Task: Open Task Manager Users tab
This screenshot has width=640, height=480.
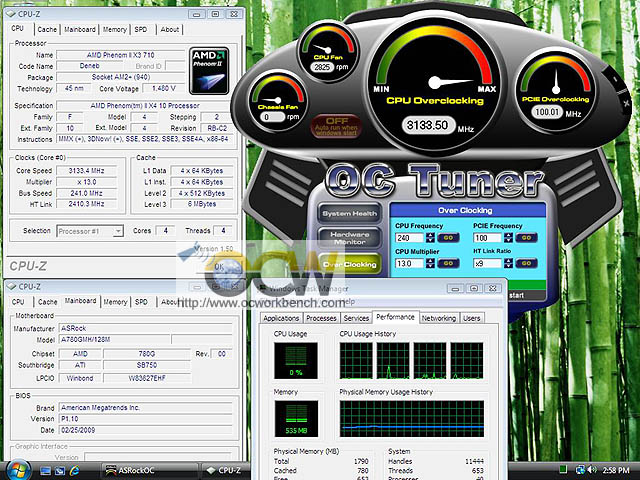Action: 471,318
